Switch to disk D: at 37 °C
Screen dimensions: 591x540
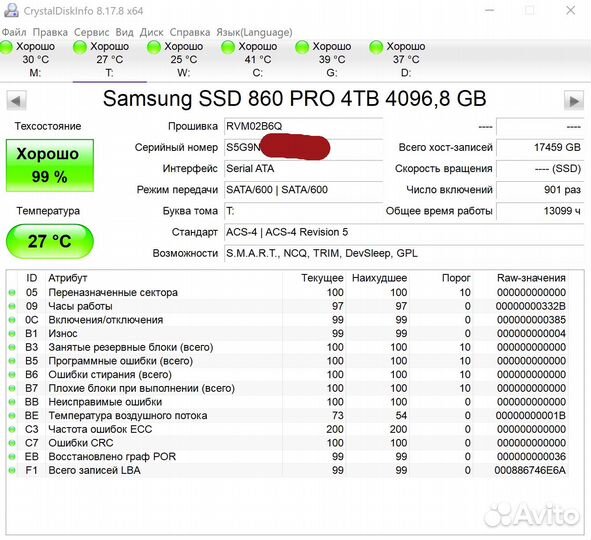click(x=406, y=59)
